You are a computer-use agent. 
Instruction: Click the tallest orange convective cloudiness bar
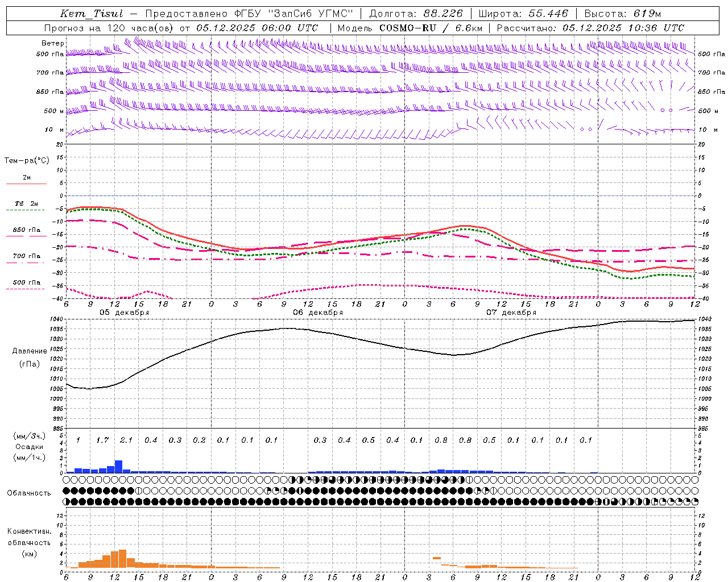pos(122,559)
